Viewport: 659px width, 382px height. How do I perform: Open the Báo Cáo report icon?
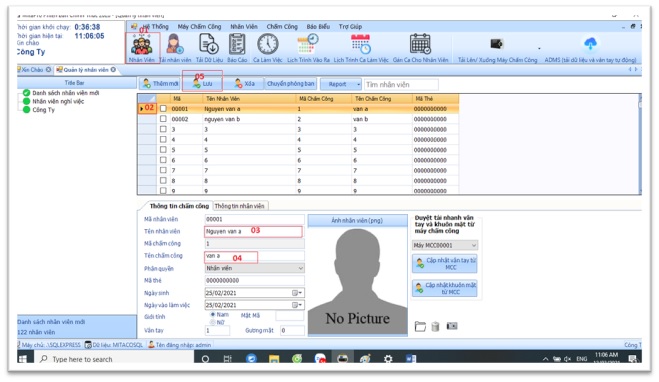click(237, 48)
